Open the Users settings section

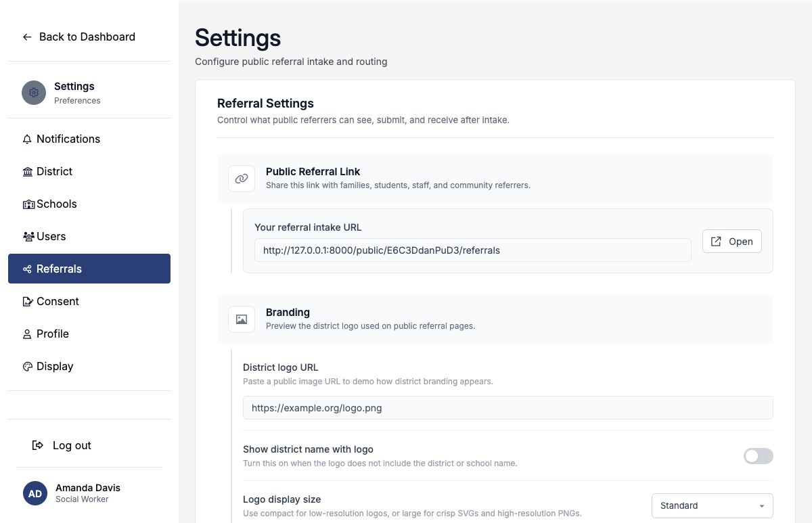(89, 236)
